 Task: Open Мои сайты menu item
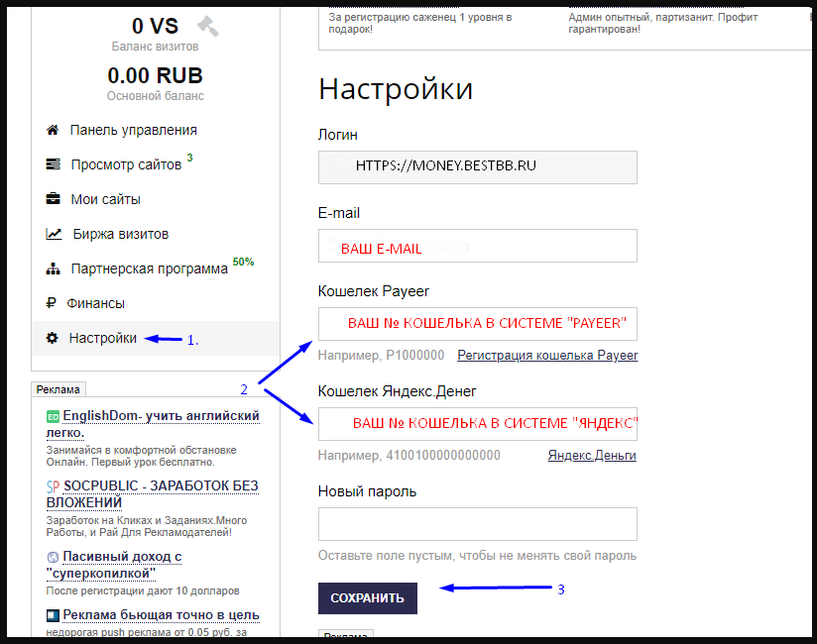[106, 199]
